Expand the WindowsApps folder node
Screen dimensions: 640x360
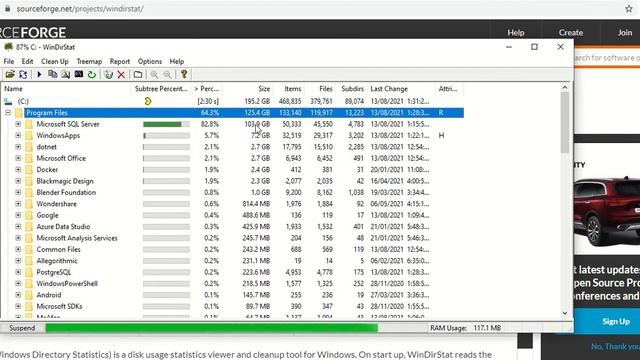pyautogui.click(x=18, y=136)
